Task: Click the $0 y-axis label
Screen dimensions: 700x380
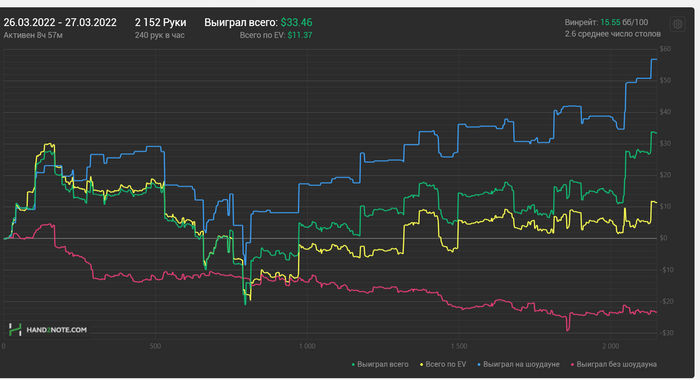Action: pyautogui.click(x=664, y=238)
